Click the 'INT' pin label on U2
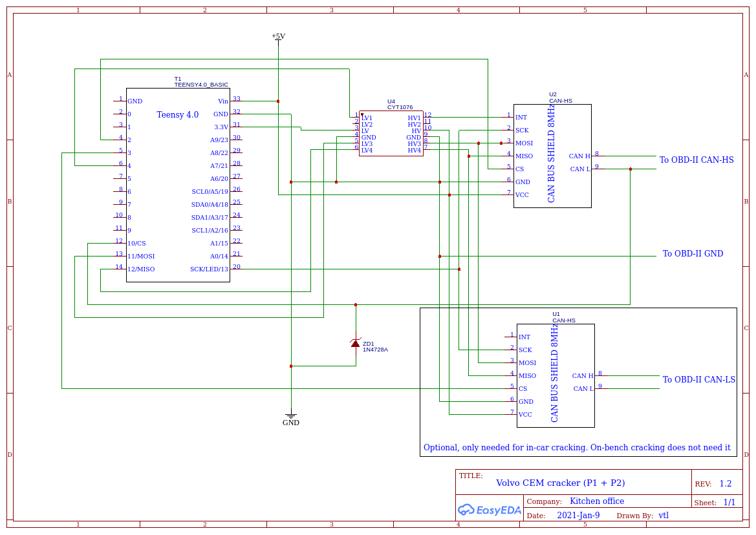 (x=521, y=118)
